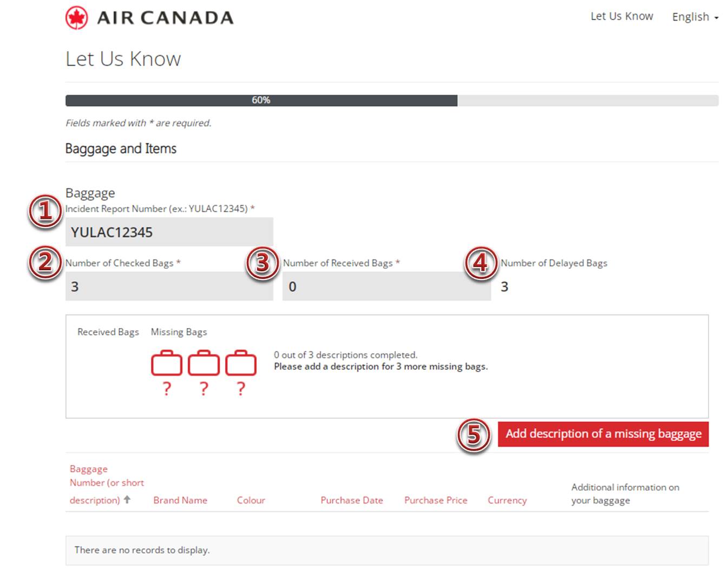Screen dimensions: 728x580
Task: Click 'Please add a description for 3 more missing bags'
Action: [381, 367]
